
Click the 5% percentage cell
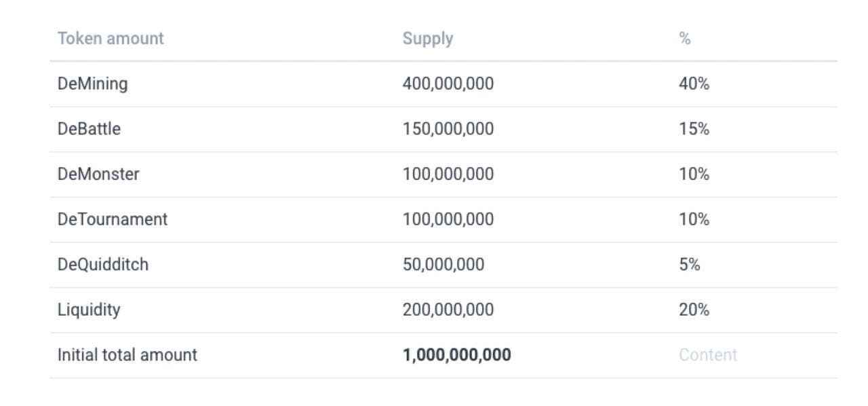tap(690, 265)
